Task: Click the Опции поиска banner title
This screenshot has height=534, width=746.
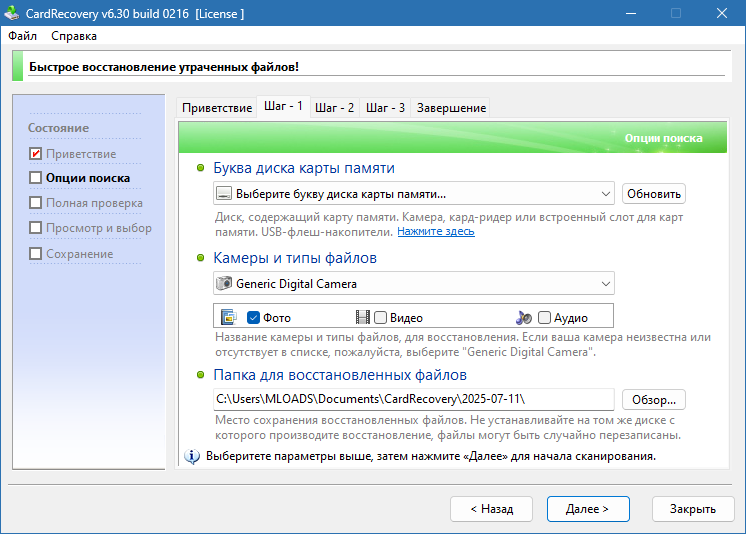Action: pos(663,138)
